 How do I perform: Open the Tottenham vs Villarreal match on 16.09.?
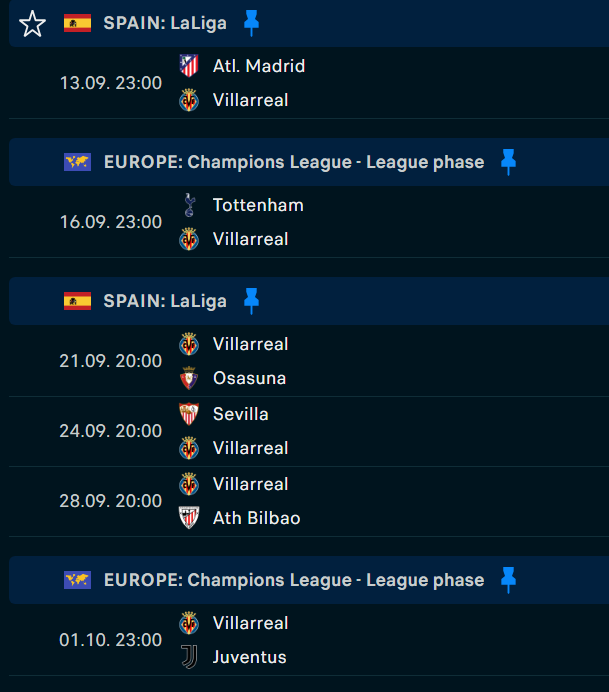tap(309, 222)
